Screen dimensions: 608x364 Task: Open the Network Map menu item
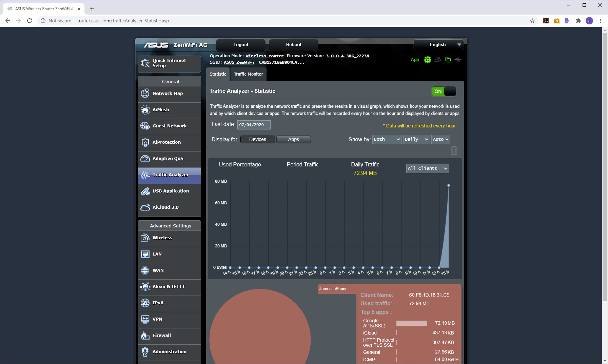pyautogui.click(x=169, y=93)
